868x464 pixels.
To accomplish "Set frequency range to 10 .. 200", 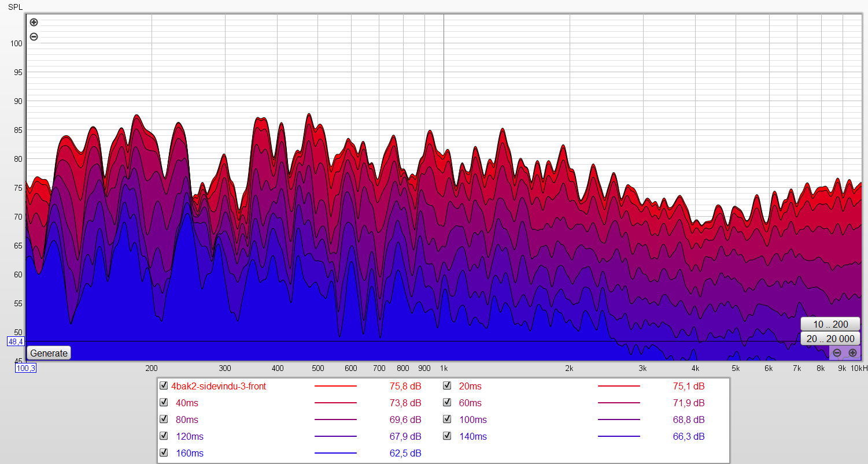I will [x=830, y=324].
